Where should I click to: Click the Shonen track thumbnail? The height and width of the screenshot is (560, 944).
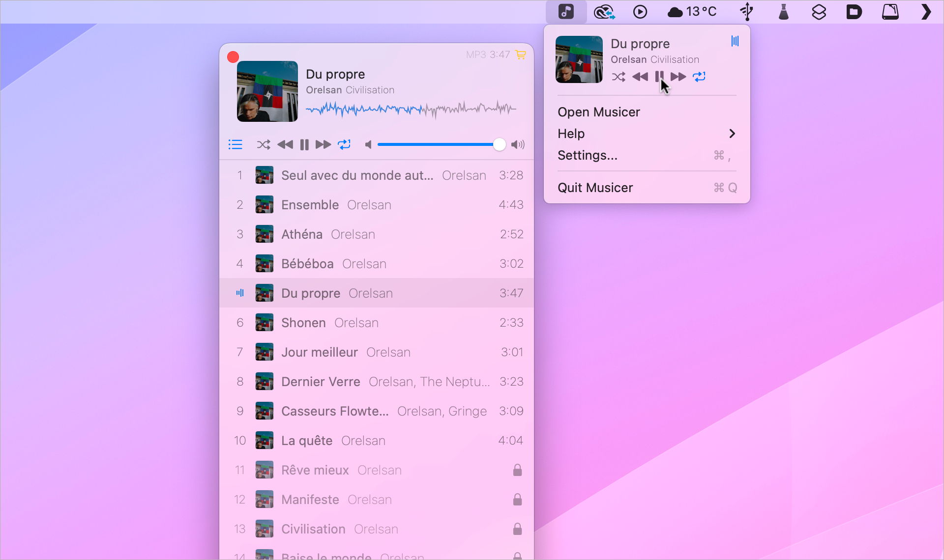(265, 323)
